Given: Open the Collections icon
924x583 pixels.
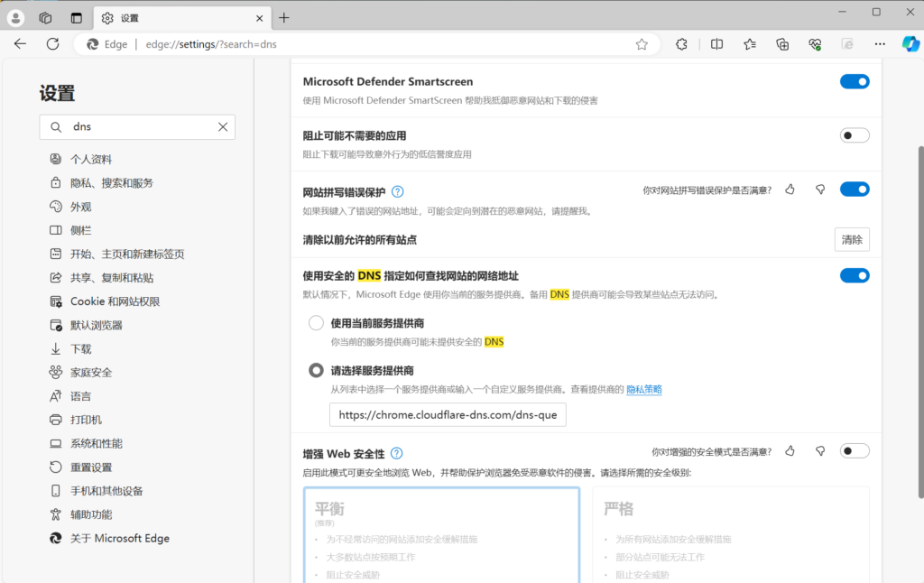Looking at the screenshot, I should click(782, 44).
